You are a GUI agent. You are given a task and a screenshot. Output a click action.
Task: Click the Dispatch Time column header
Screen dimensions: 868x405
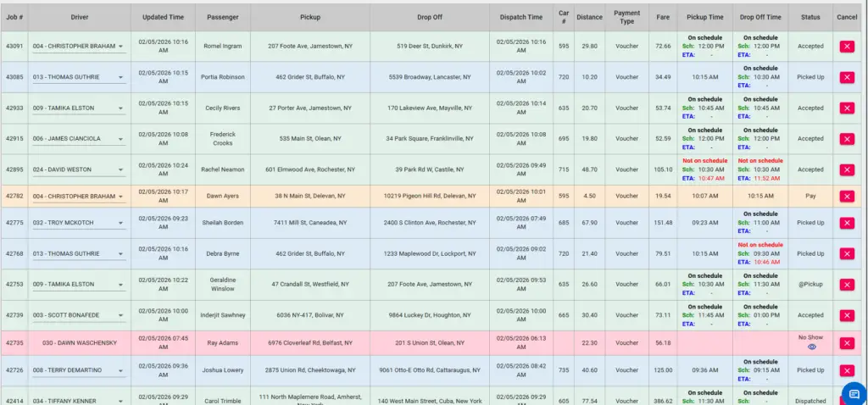pos(520,16)
